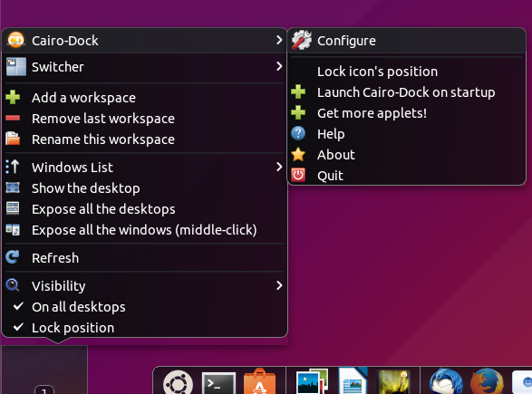
Task: Click the icon beside Expose all the desktops
Action: 13,208
